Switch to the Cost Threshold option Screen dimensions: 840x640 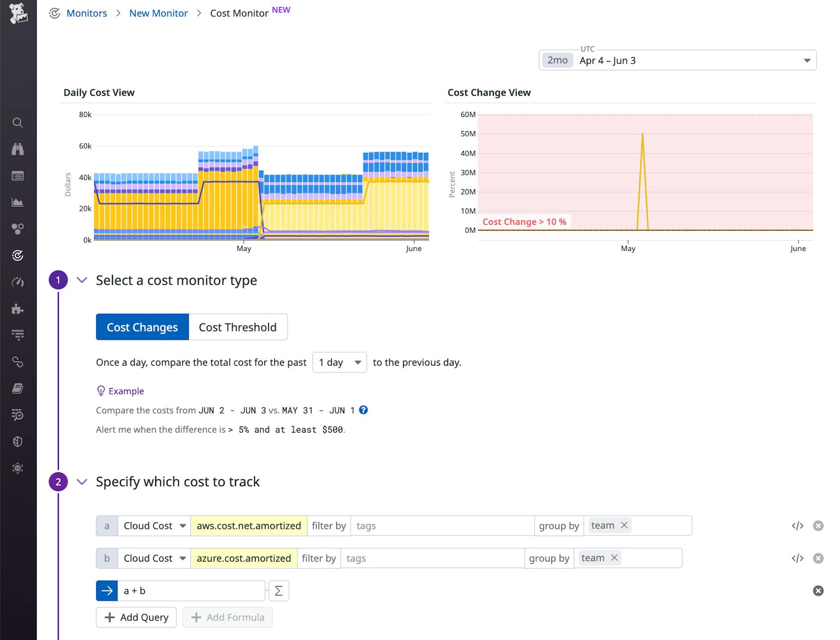pos(238,327)
